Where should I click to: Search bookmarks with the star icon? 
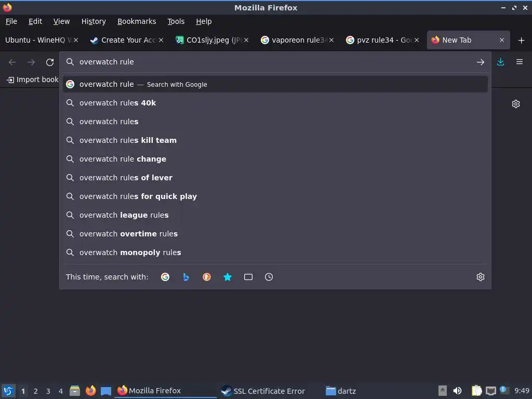pos(228,277)
